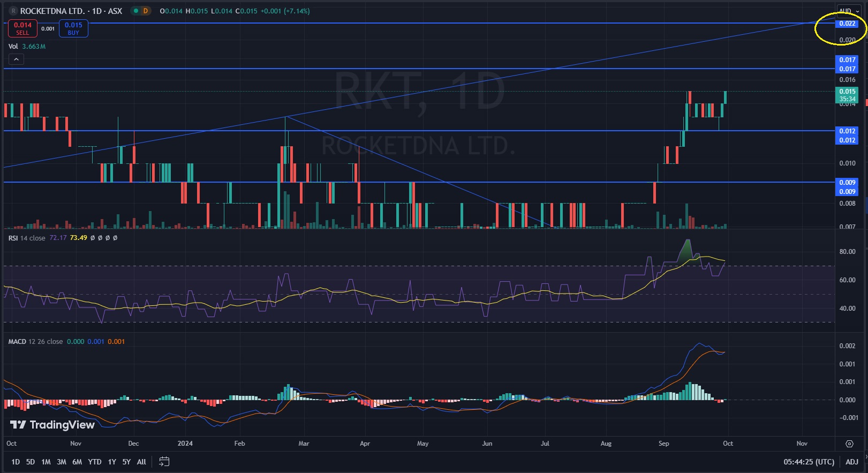Click the blue 0.015 BUY button
This screenshot has height=473, width=868.
coord(73,28)
